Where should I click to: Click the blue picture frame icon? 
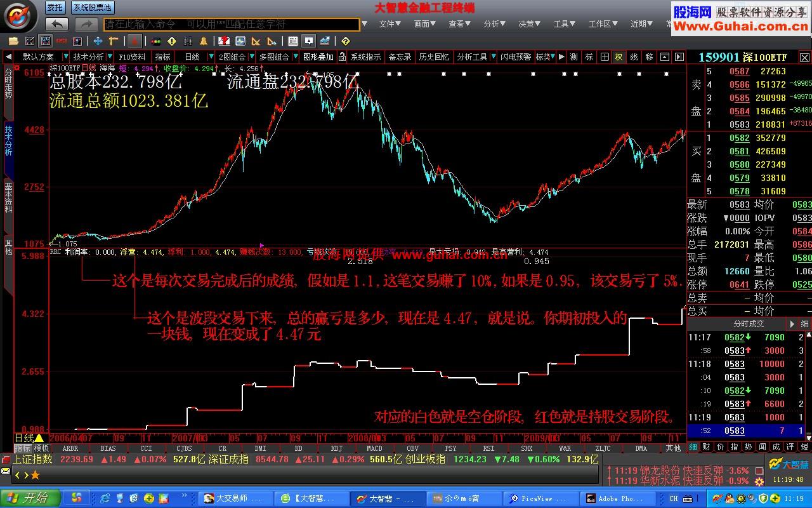[240, 41]
